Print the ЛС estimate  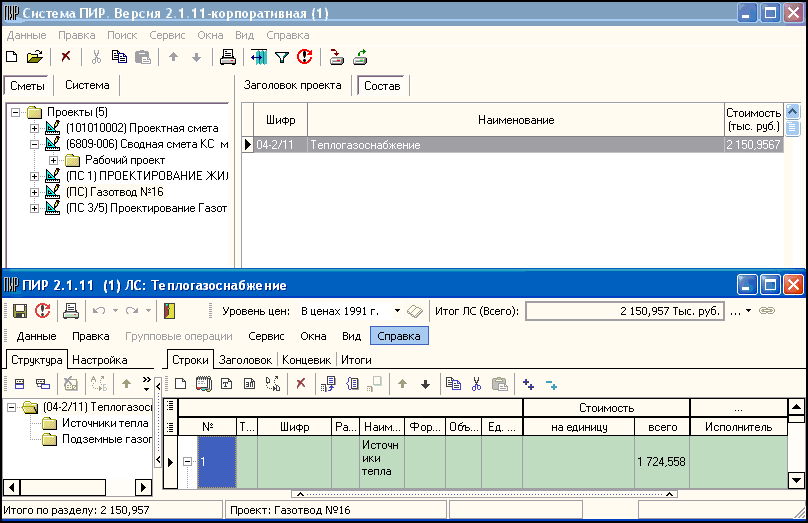(x=71, y=311)
